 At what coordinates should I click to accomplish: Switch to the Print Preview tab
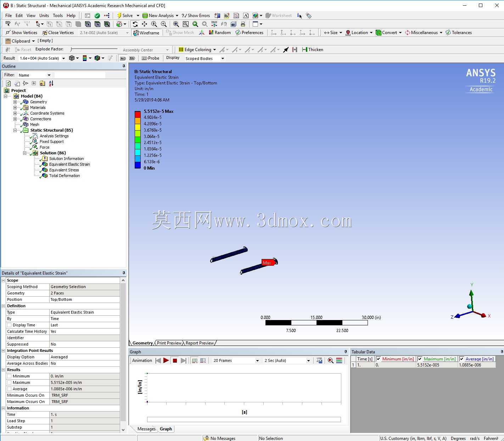(x=169, y=343)
